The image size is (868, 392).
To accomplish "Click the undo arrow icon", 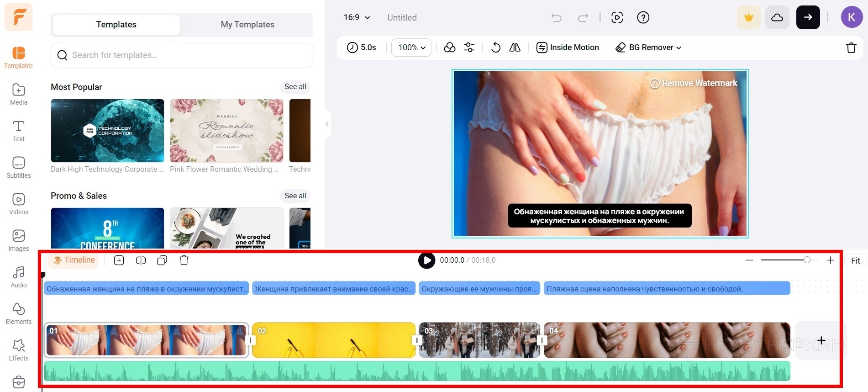I will [556, 18].
